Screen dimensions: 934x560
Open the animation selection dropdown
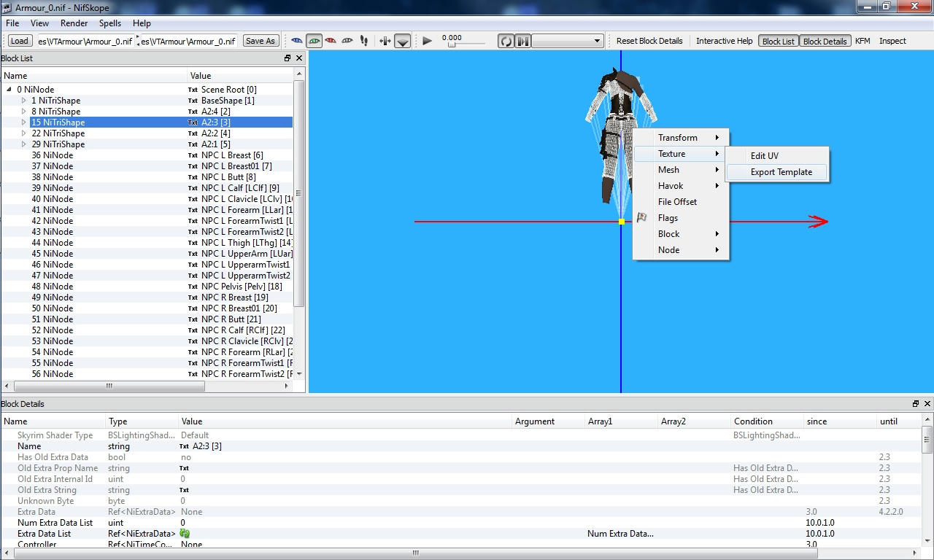coord(597,41)
